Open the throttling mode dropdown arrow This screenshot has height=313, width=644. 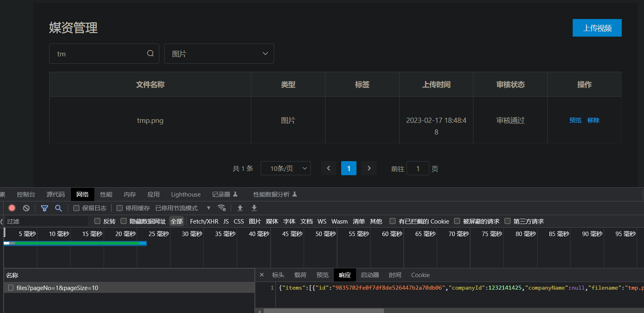pyautogui.click(x=208, y=208)
